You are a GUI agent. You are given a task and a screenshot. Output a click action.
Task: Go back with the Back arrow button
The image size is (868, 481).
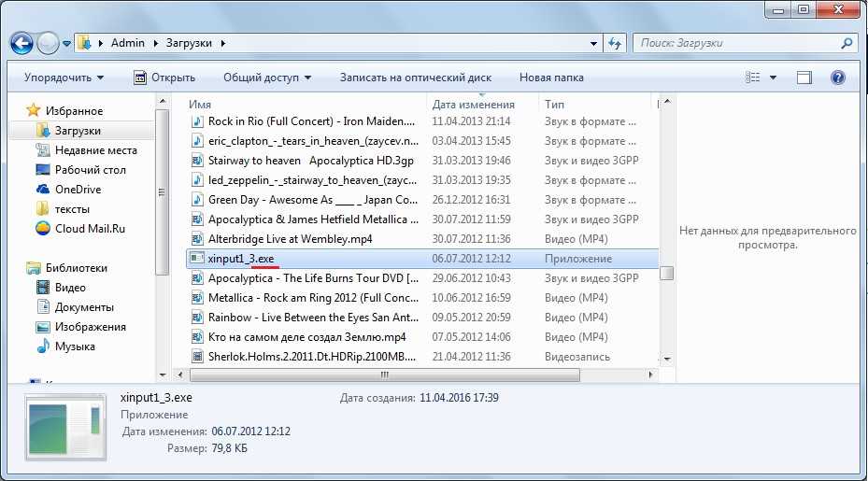pos(21,43)
